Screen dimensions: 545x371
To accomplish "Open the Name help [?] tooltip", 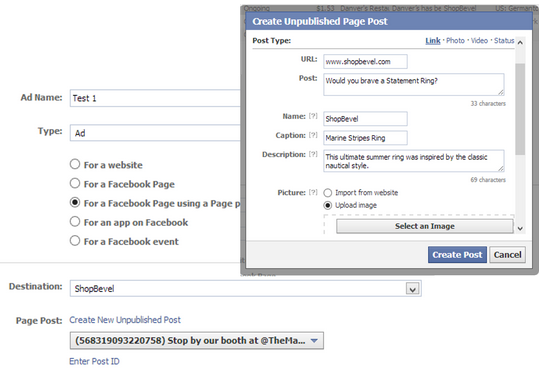I will click(313, 116).
